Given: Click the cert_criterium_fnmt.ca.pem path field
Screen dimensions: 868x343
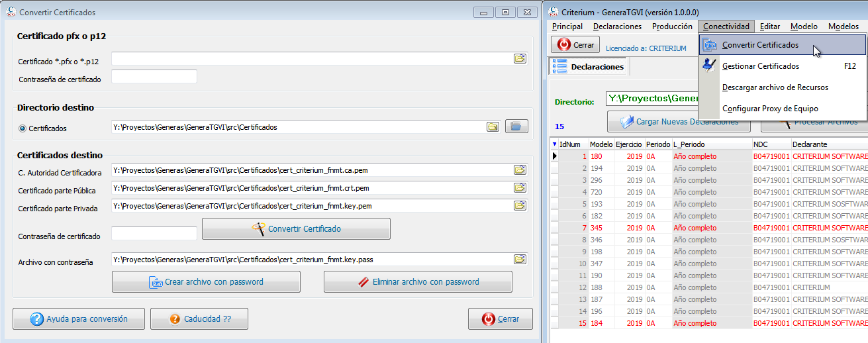Looking at the screenshot, I should pos(311,170).
